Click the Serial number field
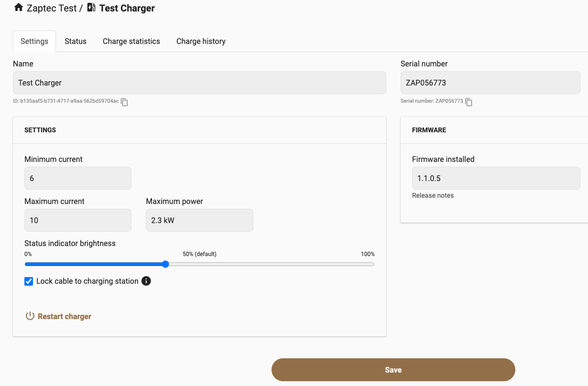The image size is (588, 386). (x=490, y=83)
